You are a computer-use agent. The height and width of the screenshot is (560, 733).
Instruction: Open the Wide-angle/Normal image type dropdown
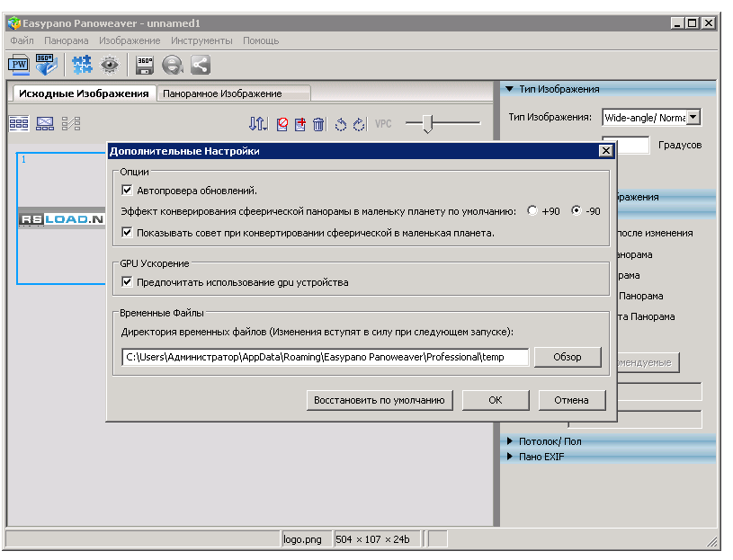pyautogui.click(x=694, y=117)
